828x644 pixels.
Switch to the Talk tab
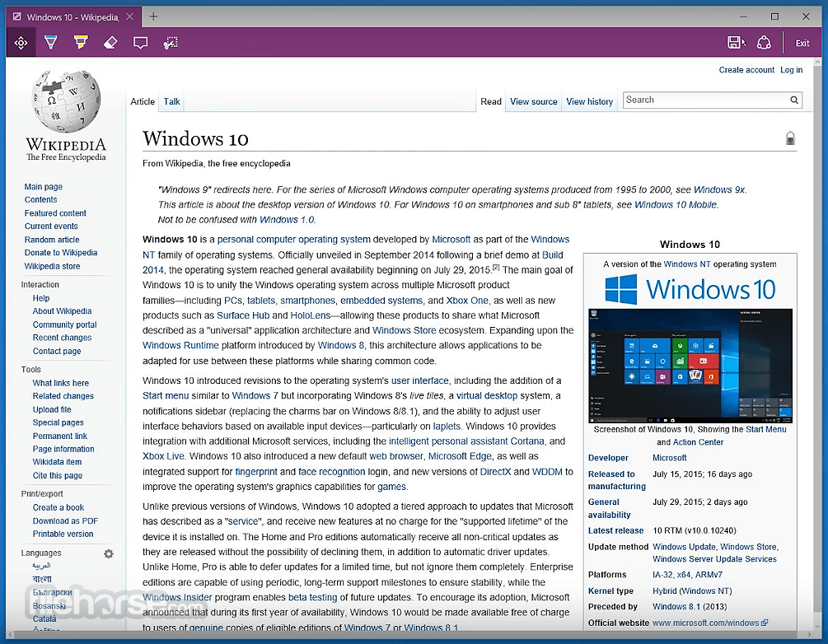[x=171, y=101]
